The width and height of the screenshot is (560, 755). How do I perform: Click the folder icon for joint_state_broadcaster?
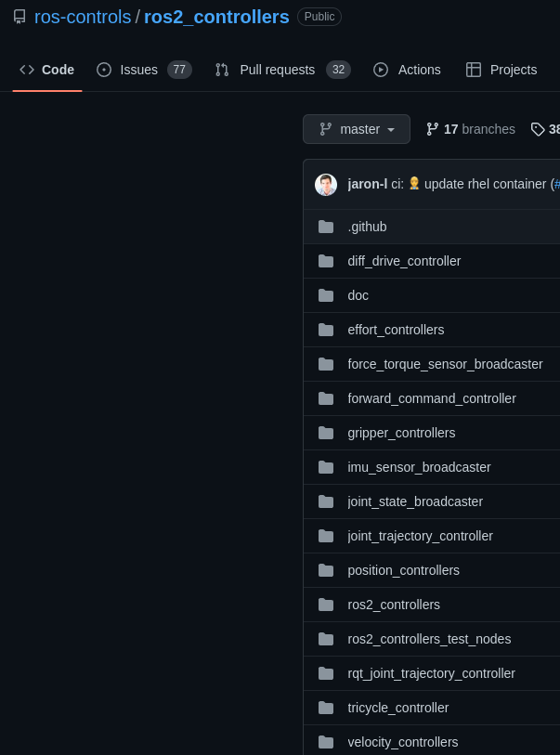(x=326, y=501)
